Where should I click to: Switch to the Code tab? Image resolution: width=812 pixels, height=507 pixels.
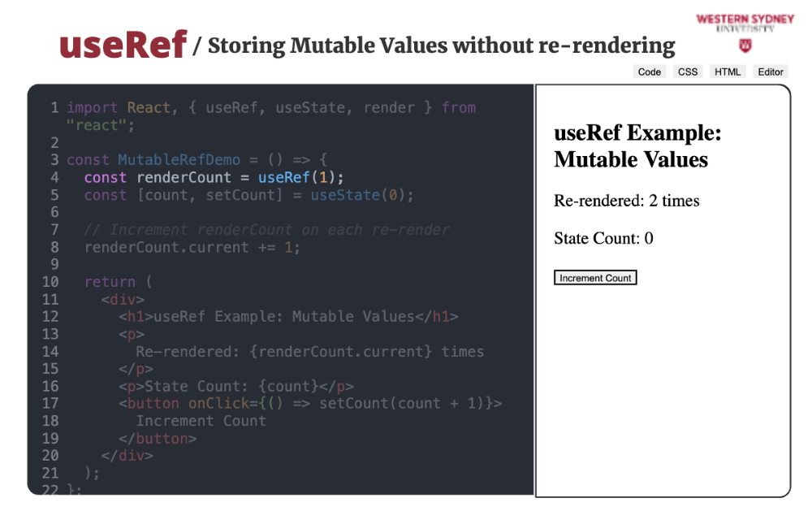click(x=649, y=71)
